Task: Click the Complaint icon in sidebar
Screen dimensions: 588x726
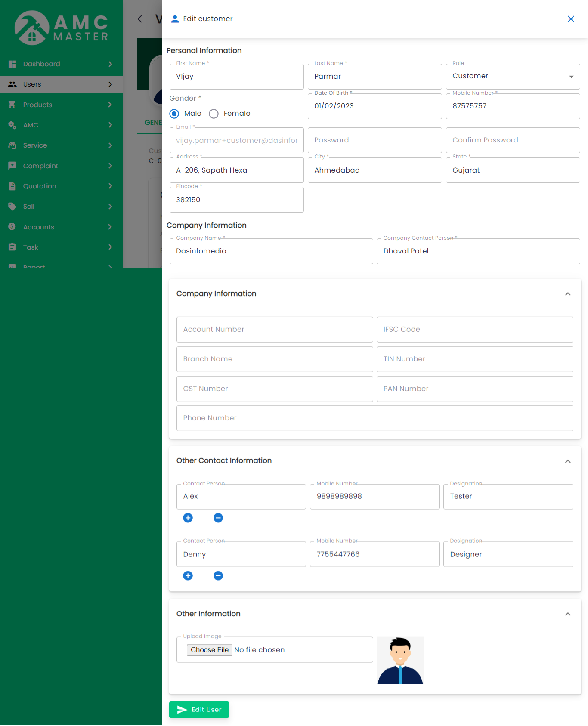Action: [12, 166]
